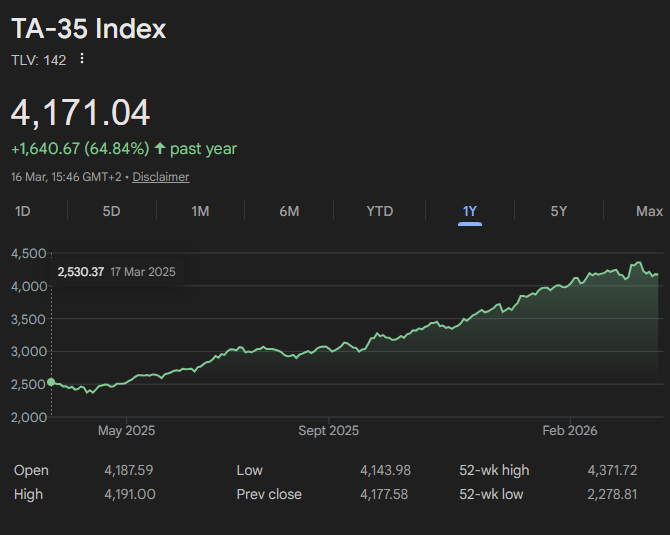Screen dimensions: 670x535
Task: Show the YTD chart range
Action: click(379, 211)
